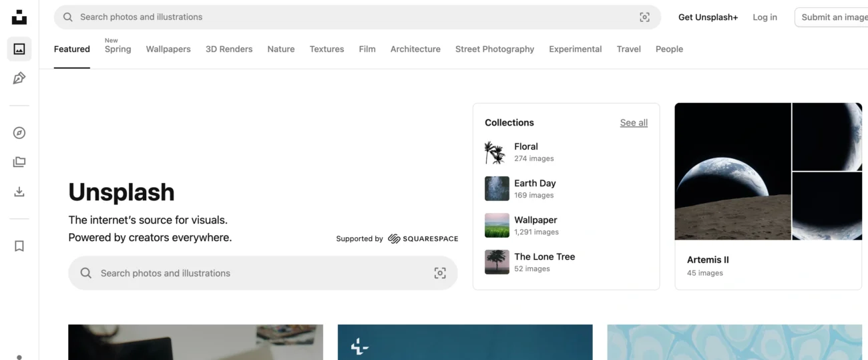Focus the hero search photos input field

(260, 273)
